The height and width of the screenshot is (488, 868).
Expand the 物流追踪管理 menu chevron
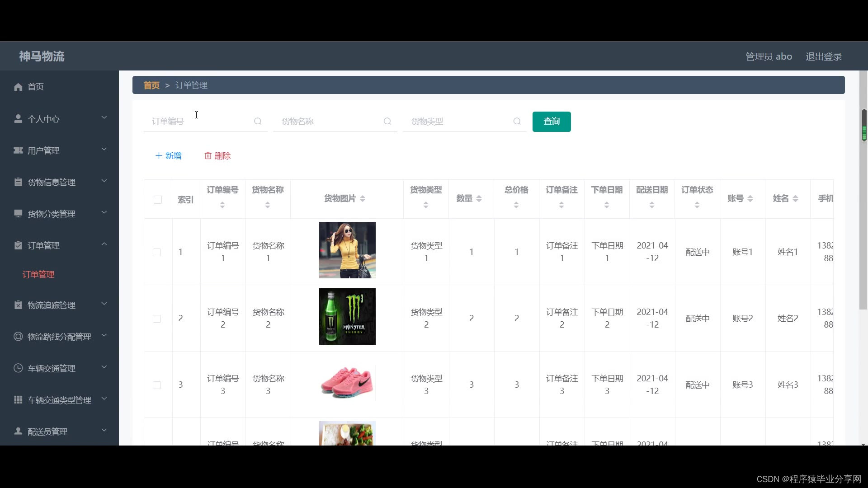pyautogui.click(x=104, y=304)
